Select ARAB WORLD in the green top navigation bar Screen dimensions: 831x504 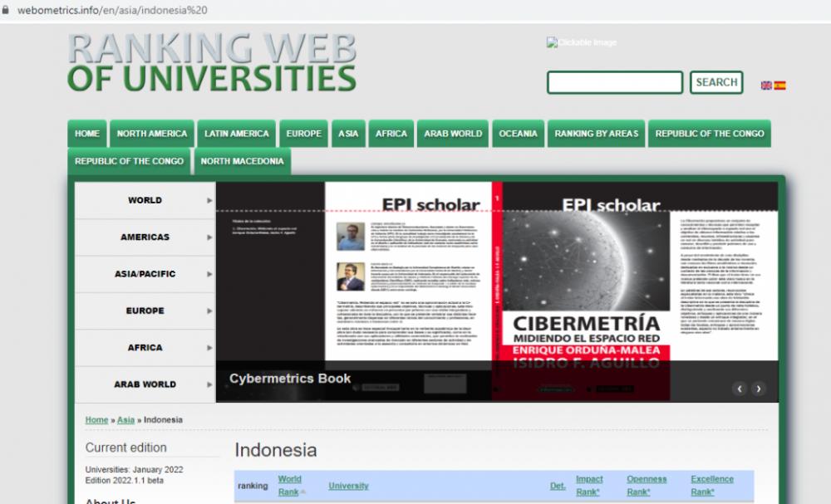[453, 134]
